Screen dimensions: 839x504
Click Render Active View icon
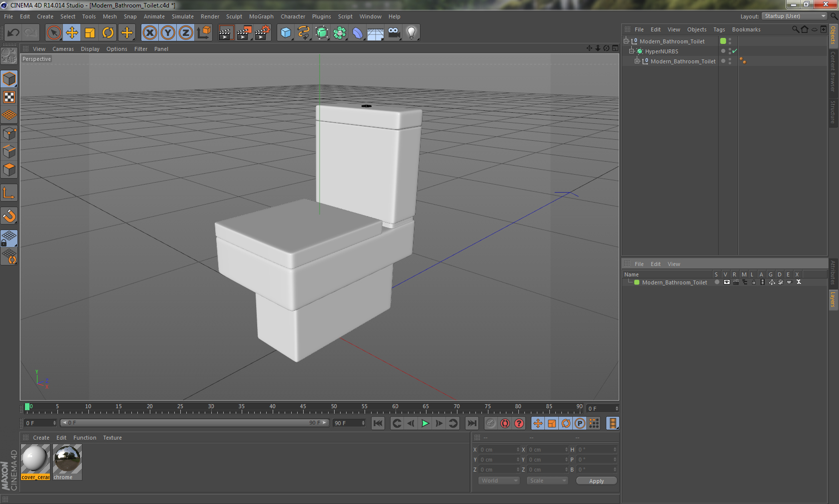[x=226, y=33]
